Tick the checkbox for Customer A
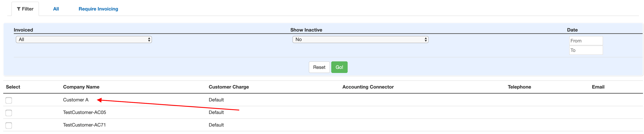This screenshot has width=644, height=134. (9, 100)
